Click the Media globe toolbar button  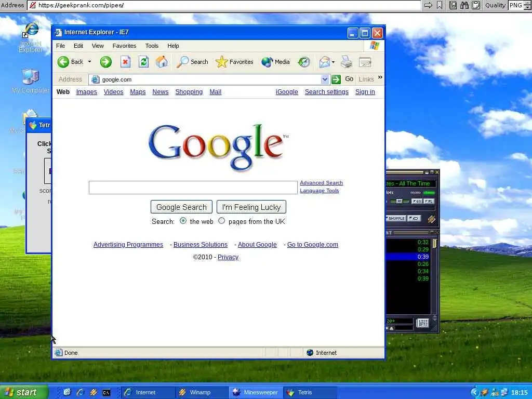[275, 62]
